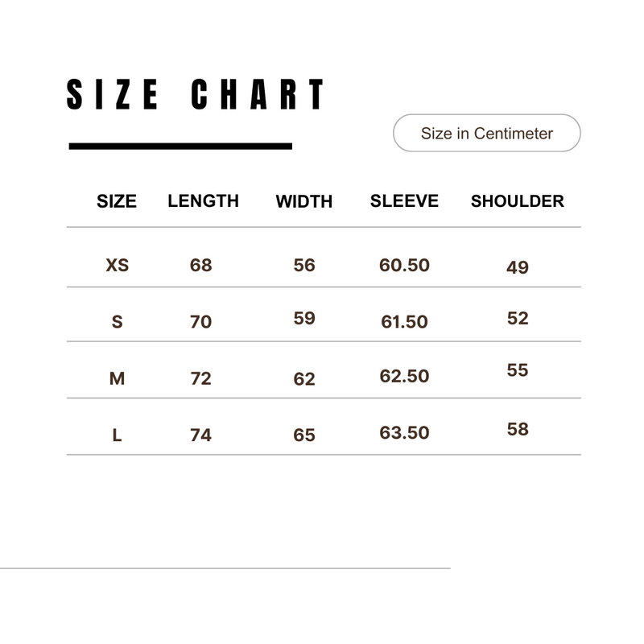
Task: Click the Size in Centimeter button
Action: coord(486,134)
